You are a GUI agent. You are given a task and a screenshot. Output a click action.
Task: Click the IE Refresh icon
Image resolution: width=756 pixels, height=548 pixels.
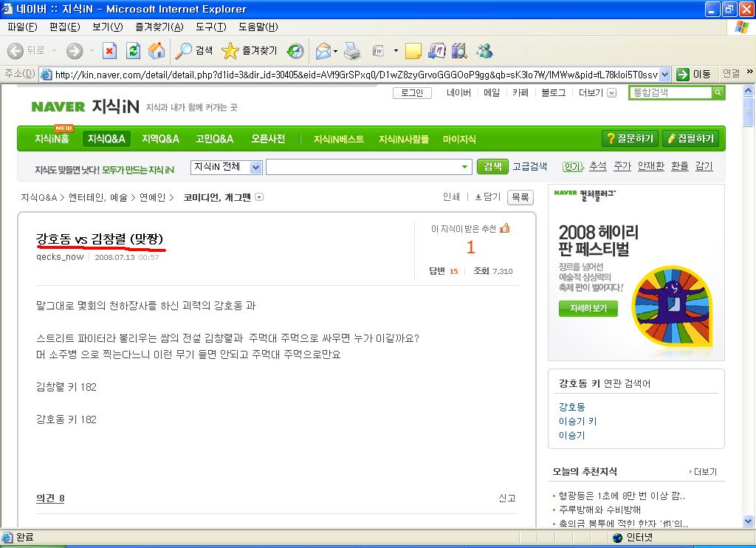pyautogui.click(x=133, y=51)
